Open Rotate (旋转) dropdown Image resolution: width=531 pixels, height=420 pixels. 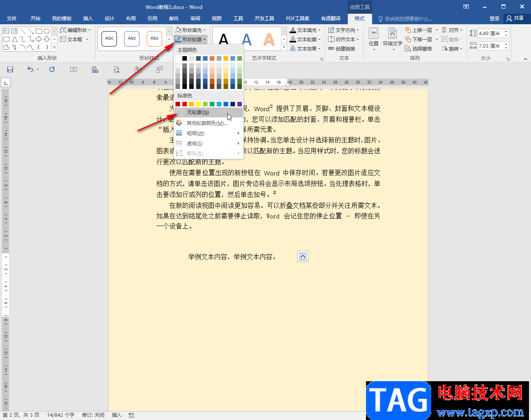coord(452,49)
